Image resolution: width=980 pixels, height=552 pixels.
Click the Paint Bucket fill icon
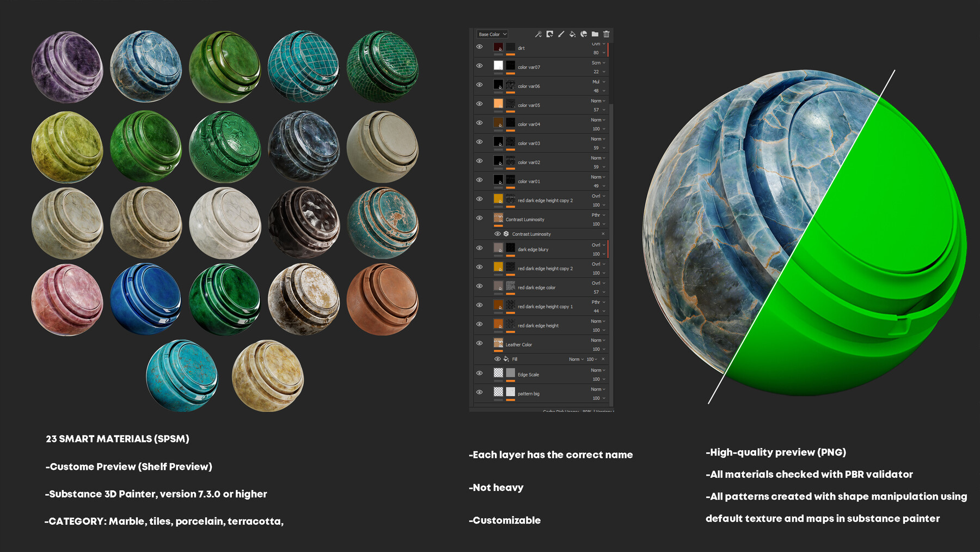point(572,34)
